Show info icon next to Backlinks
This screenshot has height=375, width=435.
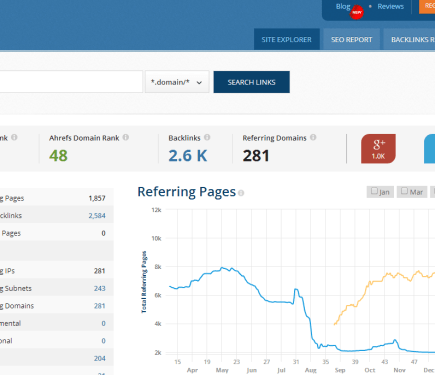pos(207,137)
